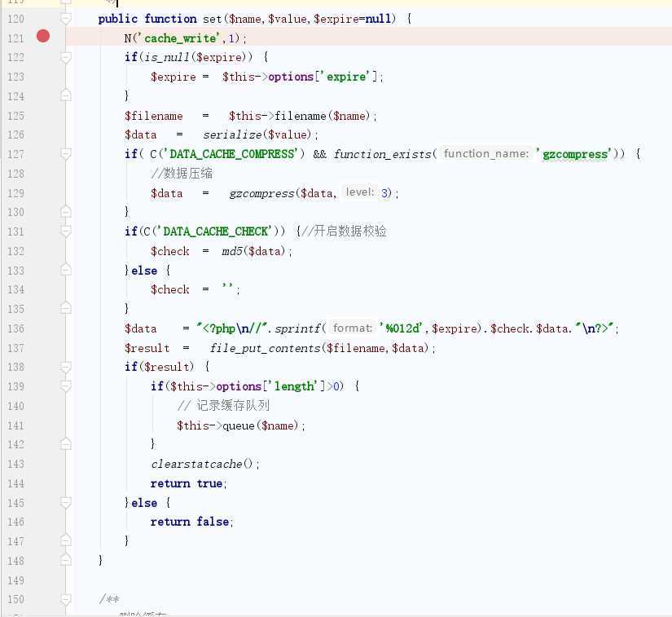This screenshot has width=672, height=617.
Task: Click the $result variable on line 137
Action: (x=147, y=348)
